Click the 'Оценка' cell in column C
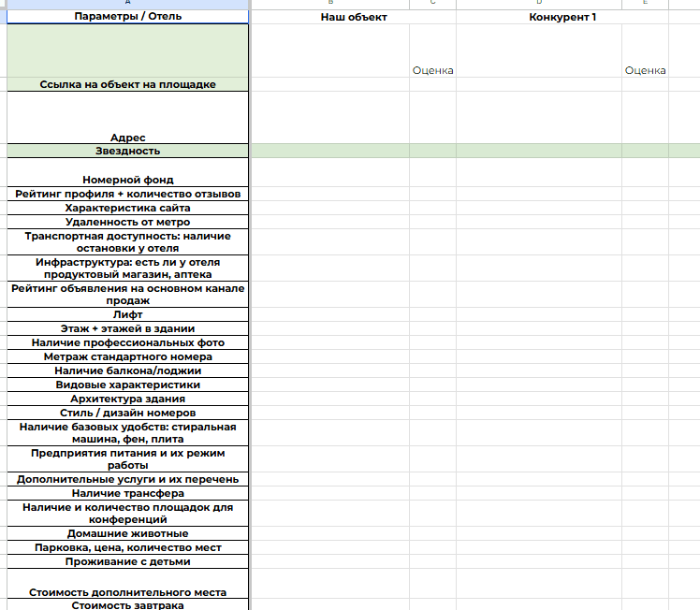This screenshot has width=700, height=610. 432,70
